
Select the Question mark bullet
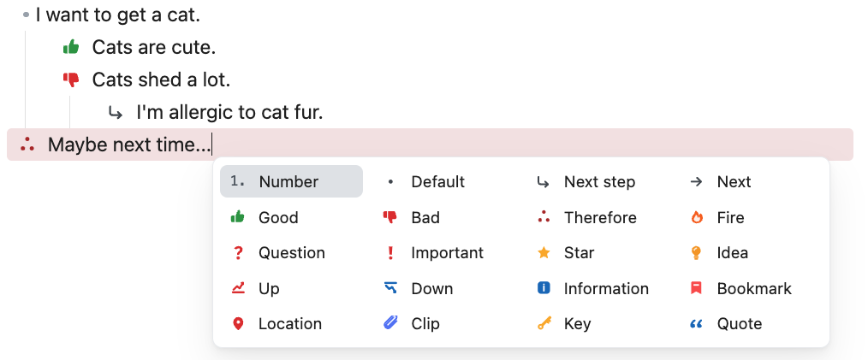pyautogui.click(x=291, y=253)
